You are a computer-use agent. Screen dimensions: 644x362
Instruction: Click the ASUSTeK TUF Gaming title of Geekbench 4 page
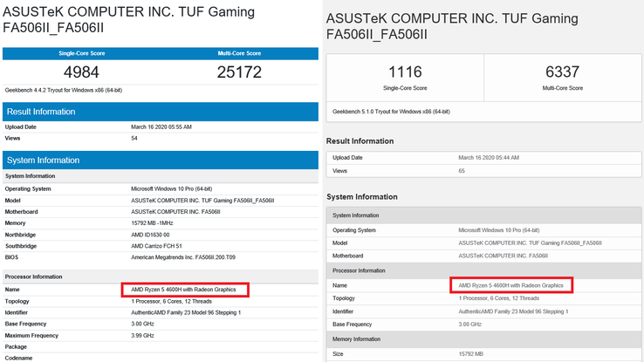(x=128, y=20)
